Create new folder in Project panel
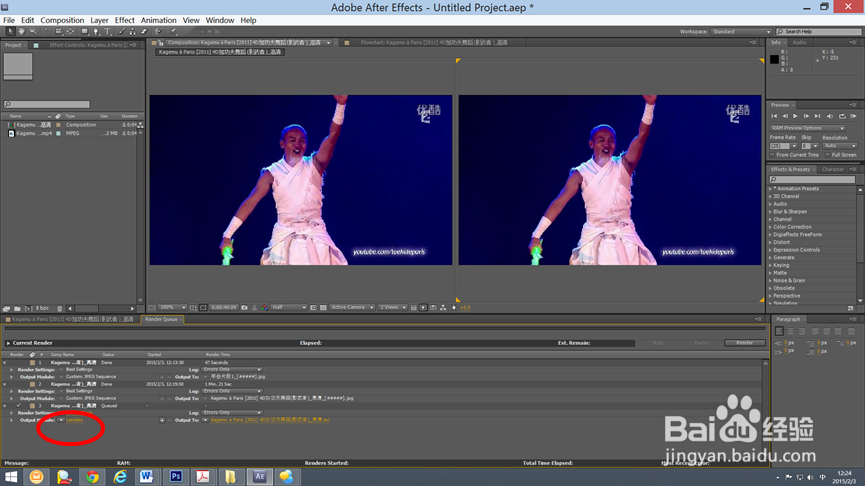The height and width of the screenshot is (486, 865). (17, 308)
